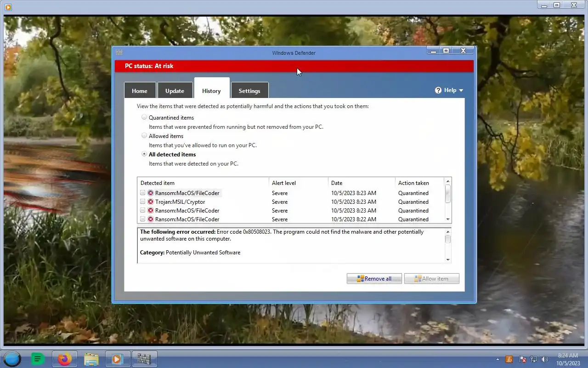Maximize the outer media player window
The height and width of the screenshot is (368, 588).
tap(557, 5)
